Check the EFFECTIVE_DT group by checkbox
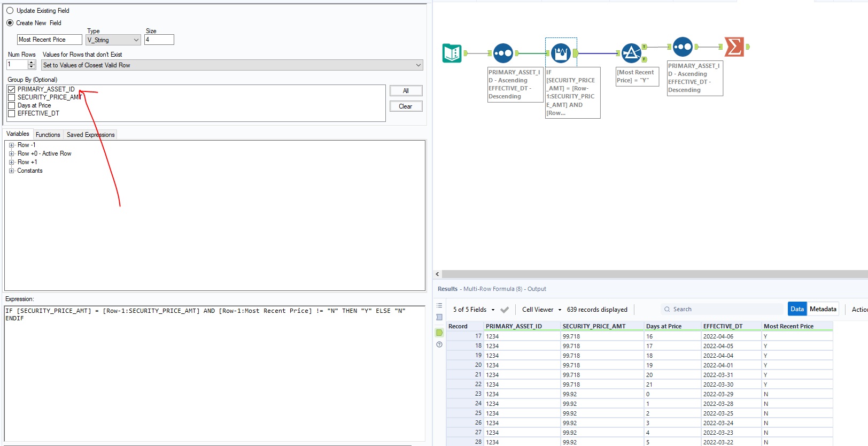The height and width of the screenshot is (446, 868). (x=12, y=113)
